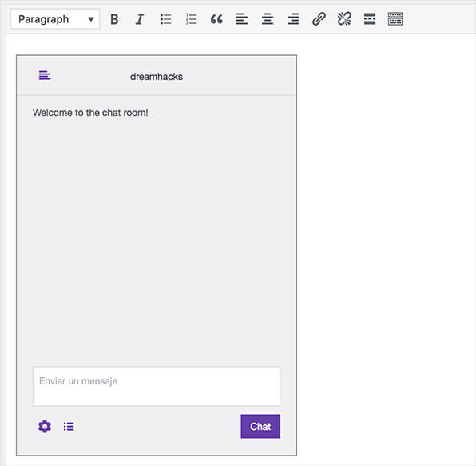Insert a hyperlink
Screen dimensions: 476x466
319,19
